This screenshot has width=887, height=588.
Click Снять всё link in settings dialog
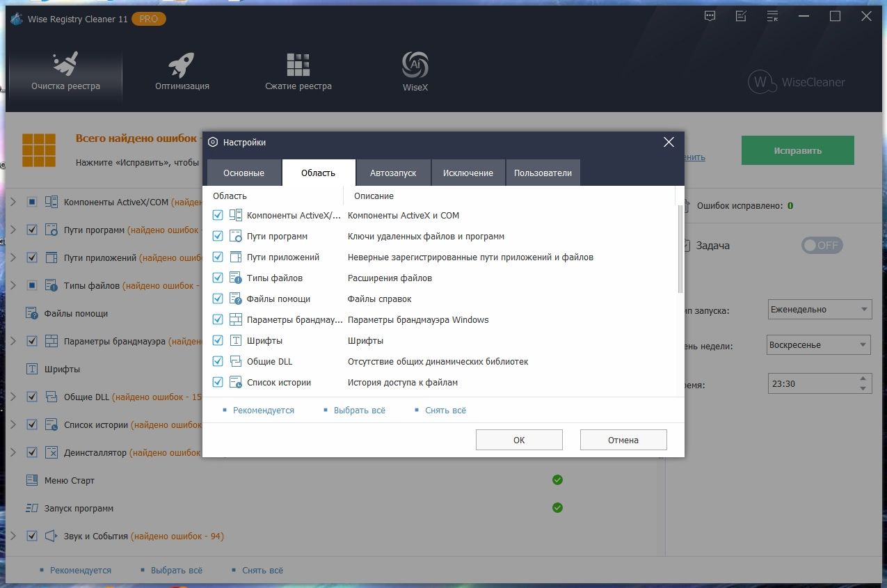445,411
